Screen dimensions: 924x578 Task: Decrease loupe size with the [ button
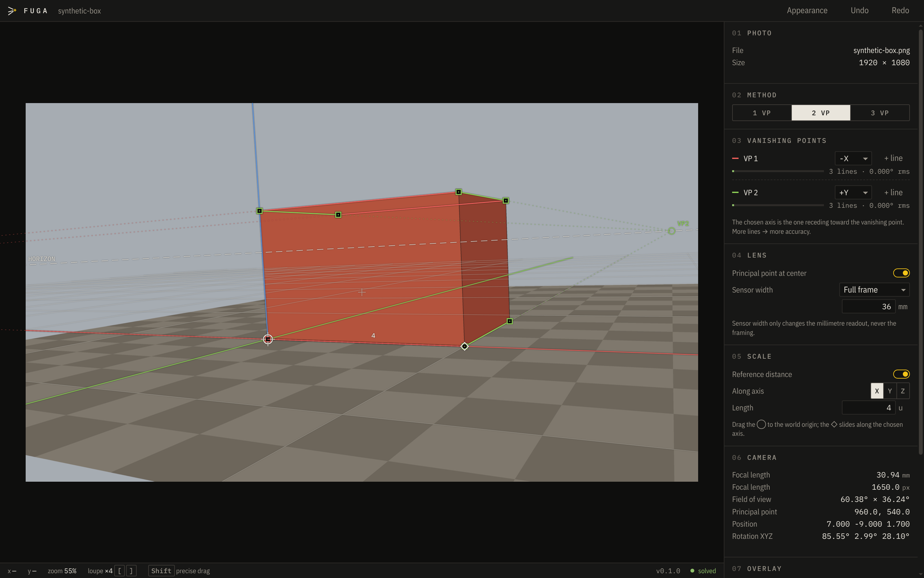coord(119,571)
